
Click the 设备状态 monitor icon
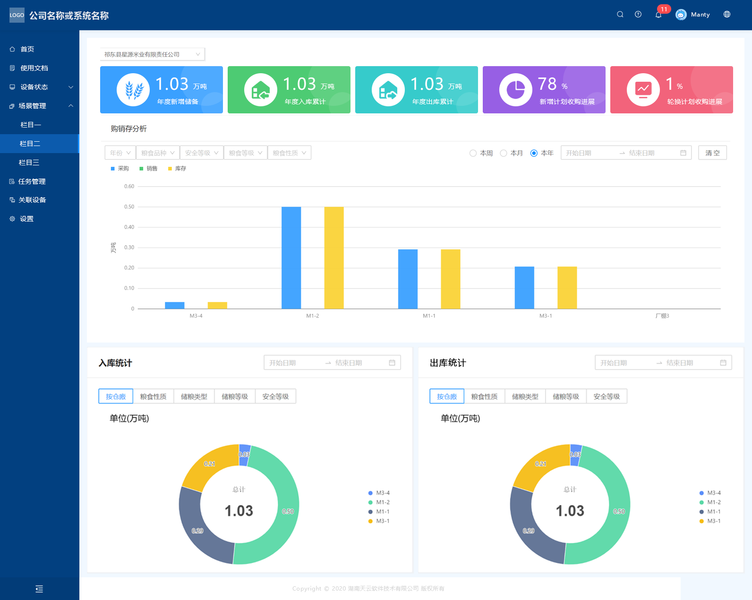tap(12, 87)
